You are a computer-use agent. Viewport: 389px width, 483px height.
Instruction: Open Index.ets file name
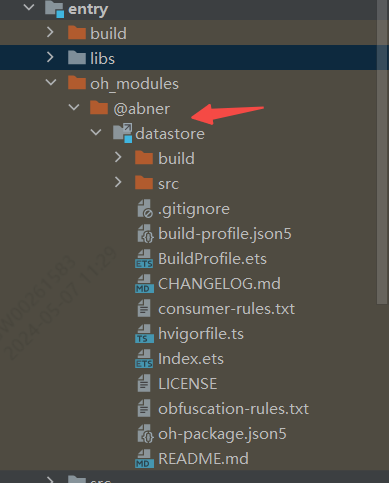[x=191, y=359]
